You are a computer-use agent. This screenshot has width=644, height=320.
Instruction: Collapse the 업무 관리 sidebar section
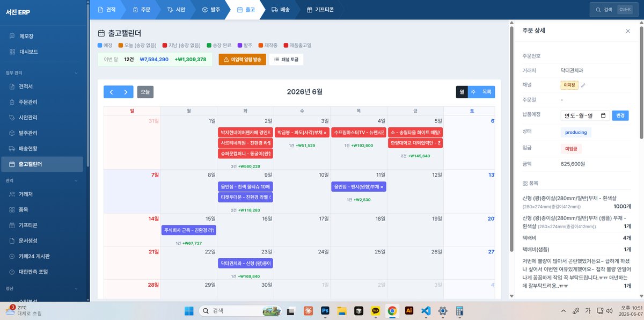[76, 72]
